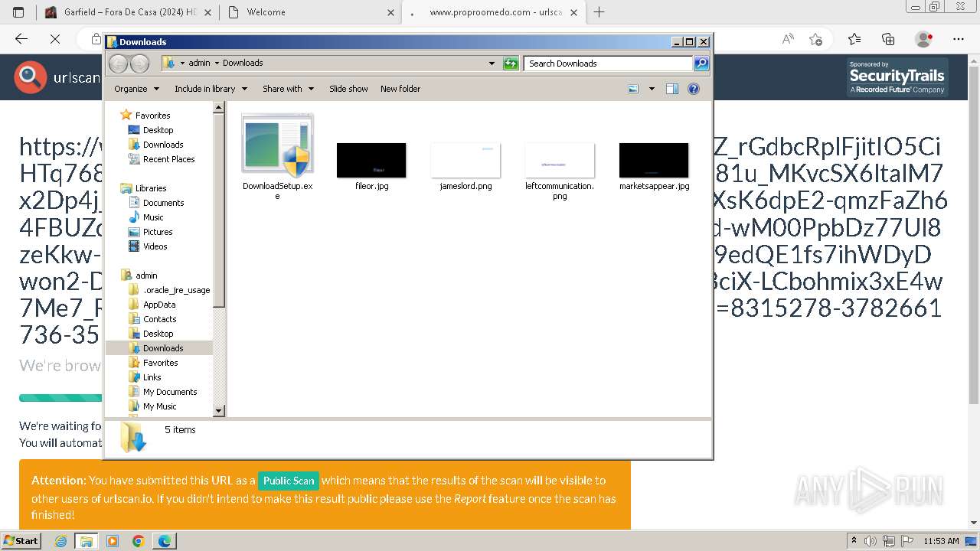Open browser read aloud icon
This screenshot has width=980, height=551.
pyautogui.click(x=788, y=39)
